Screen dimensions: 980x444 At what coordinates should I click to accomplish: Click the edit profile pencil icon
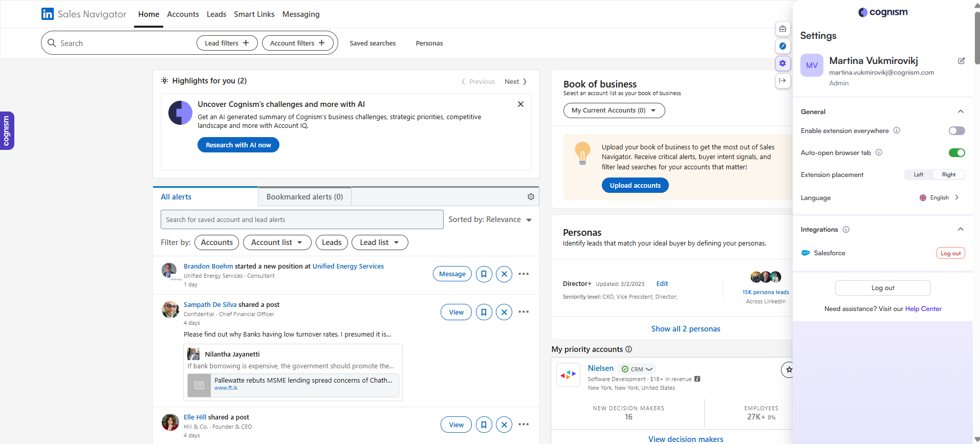pyautogui.click(x=961, y=61)
